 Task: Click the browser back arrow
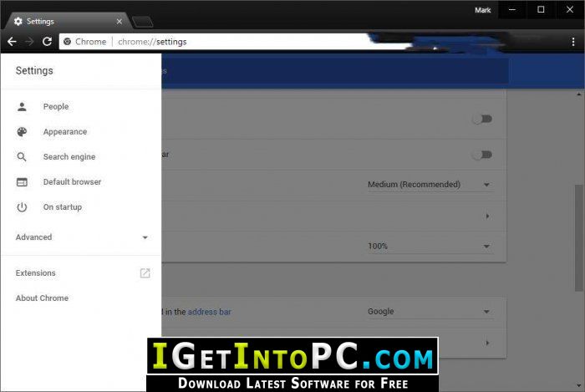click(x=12, y=42)
